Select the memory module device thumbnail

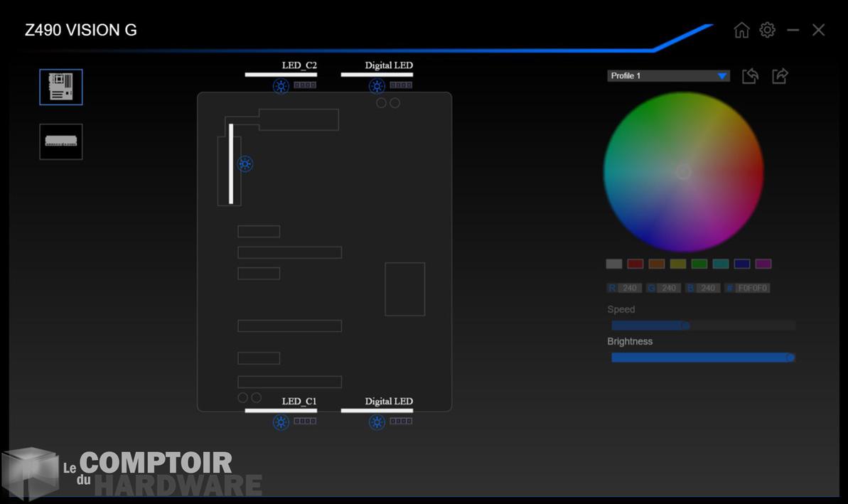61,141
